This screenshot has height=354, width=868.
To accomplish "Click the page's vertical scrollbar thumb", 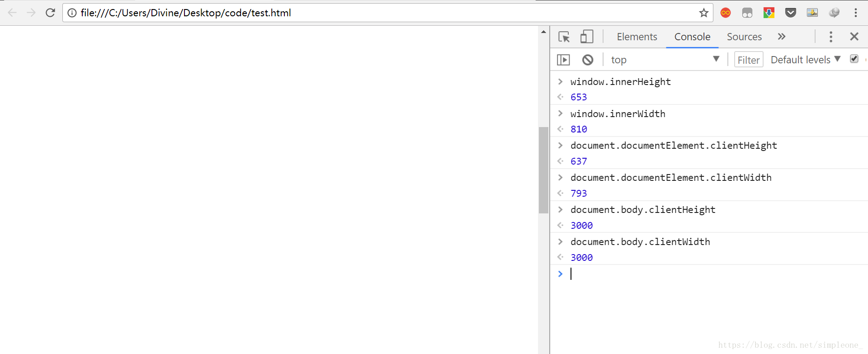I will [543, 170].
